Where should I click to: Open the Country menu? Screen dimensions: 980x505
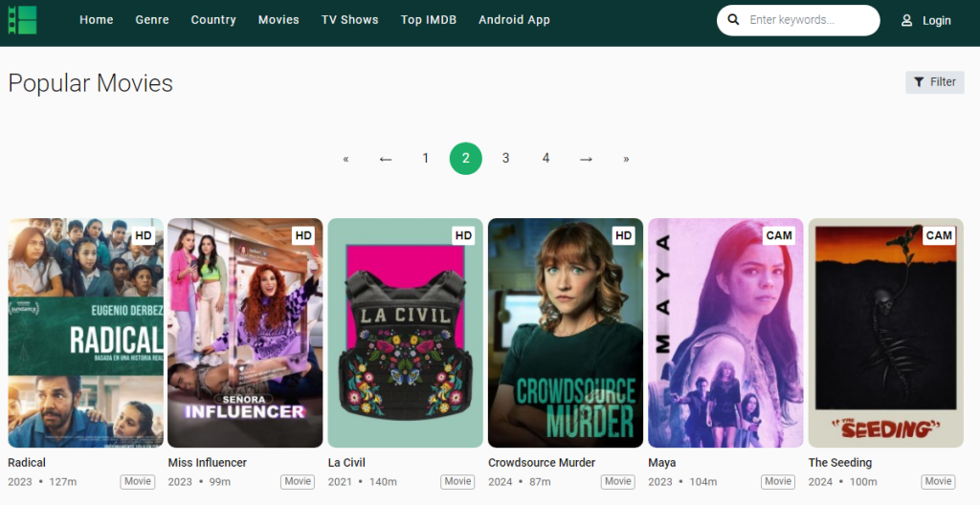[213, 20]
